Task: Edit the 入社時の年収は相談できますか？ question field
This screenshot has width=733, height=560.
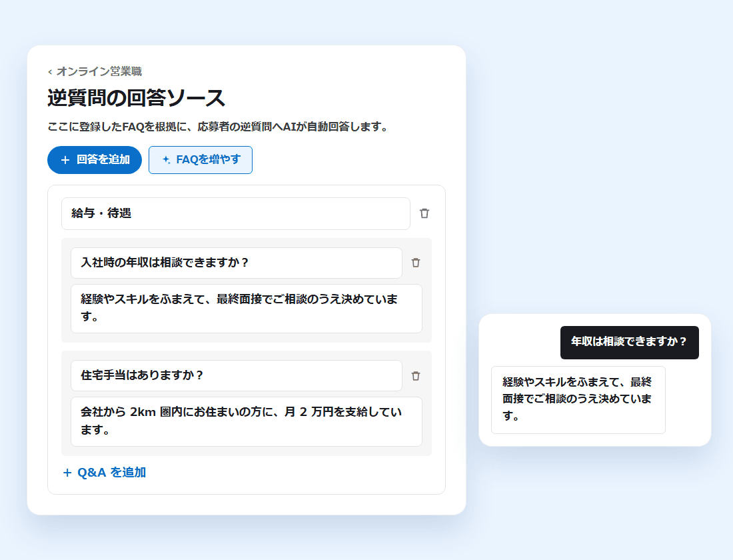Action: (x=236, y=263)
